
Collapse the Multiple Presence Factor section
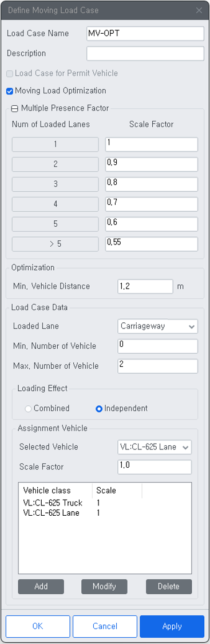coord(15,109)
